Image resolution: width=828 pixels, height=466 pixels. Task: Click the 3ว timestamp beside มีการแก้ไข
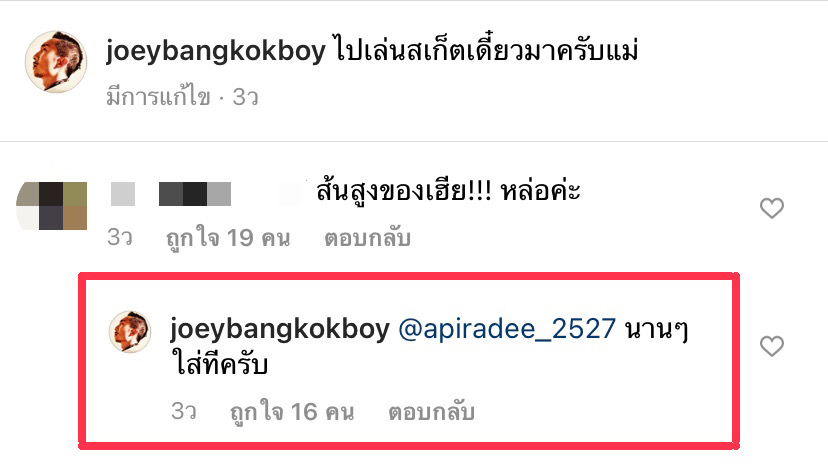[x=246, y=97]
